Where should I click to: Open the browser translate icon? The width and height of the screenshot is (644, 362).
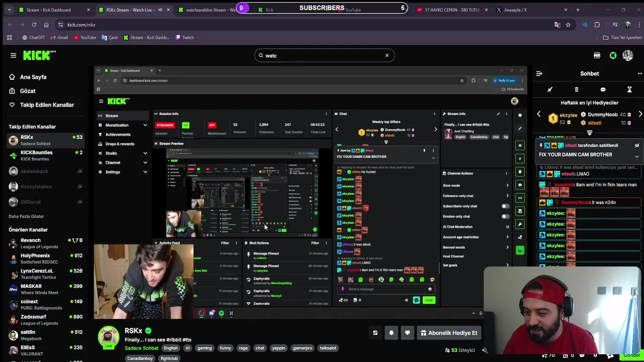tap(557, 25)
